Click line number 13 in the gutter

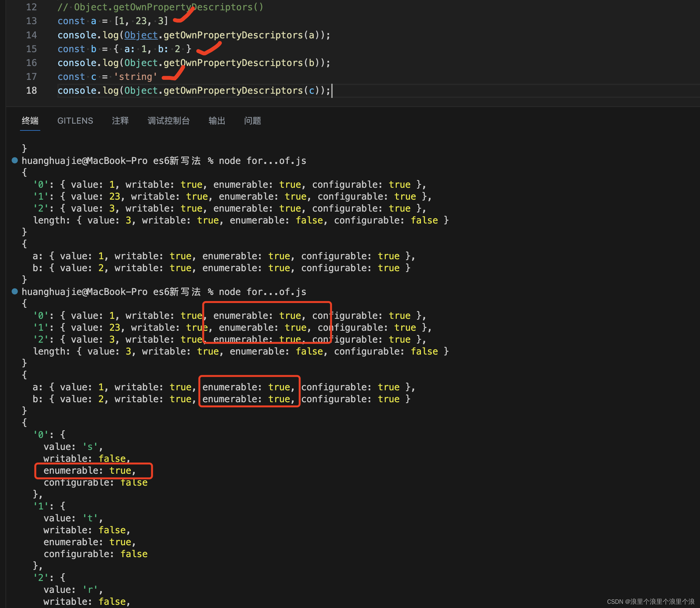pyautogui.click(x=31, y=21)
